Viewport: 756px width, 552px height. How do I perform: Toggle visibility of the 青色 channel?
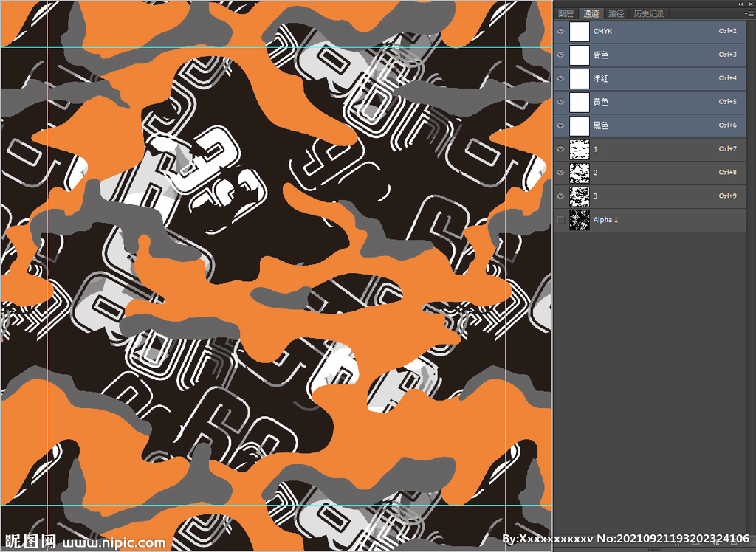[x=560, y=55]
